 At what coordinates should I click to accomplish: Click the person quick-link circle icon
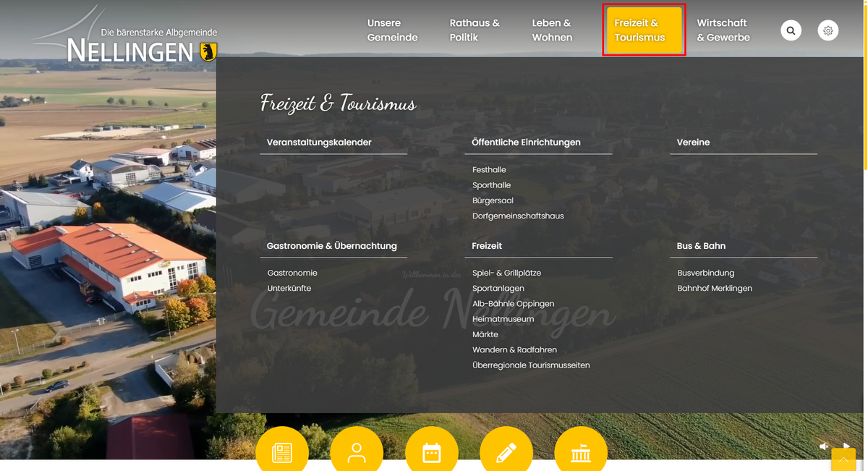point(357,453)
